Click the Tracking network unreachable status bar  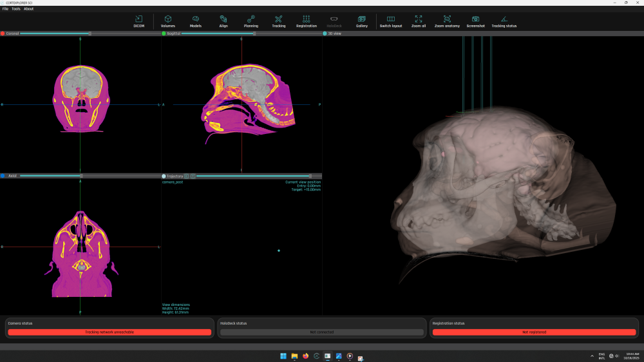click(x=109, y=332)
